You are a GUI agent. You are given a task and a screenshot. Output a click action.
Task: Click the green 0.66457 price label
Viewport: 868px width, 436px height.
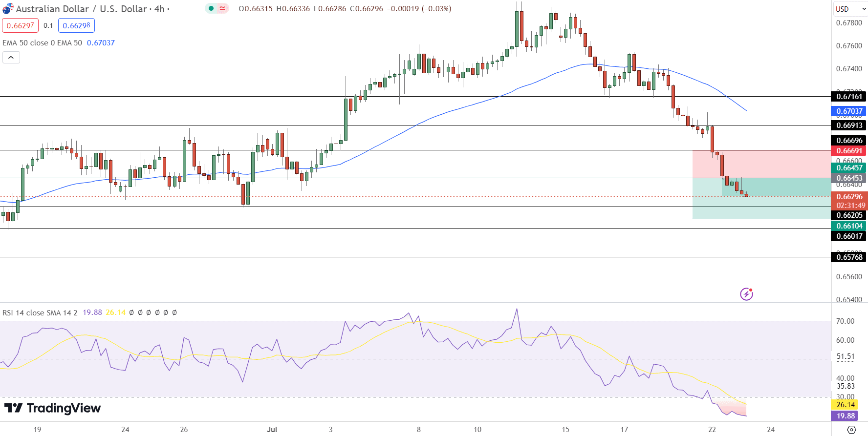click(x=849, y=168)
